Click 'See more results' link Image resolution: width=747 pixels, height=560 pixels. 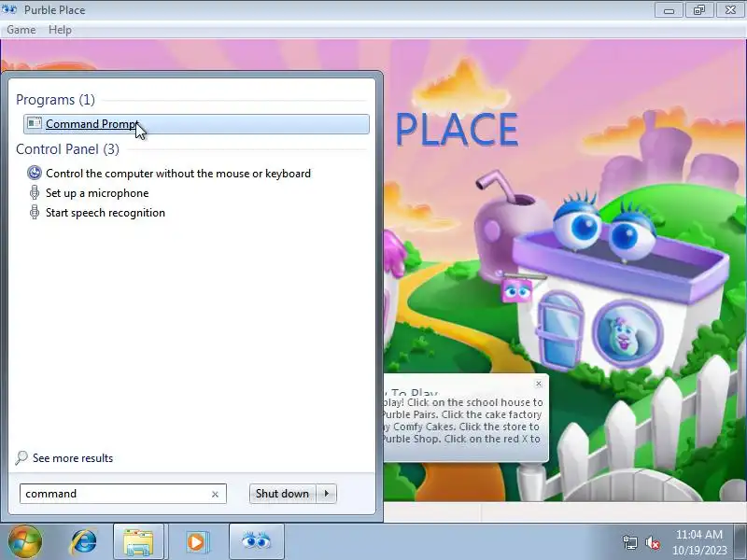point(73,458)
